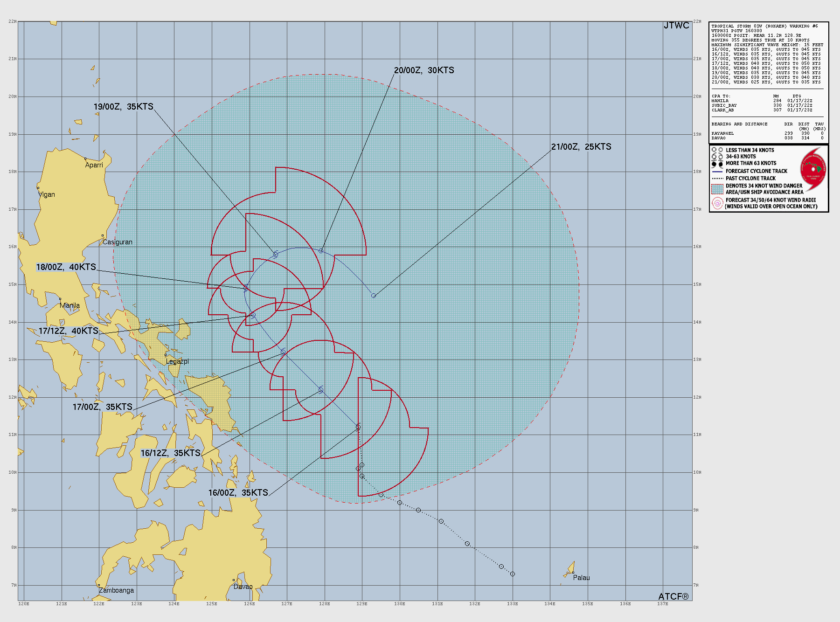Image resolution: width=840 pixels, height=622 pixels.
Task: Click the 34 knot wind danger area swatch
Action: [717, 189]
